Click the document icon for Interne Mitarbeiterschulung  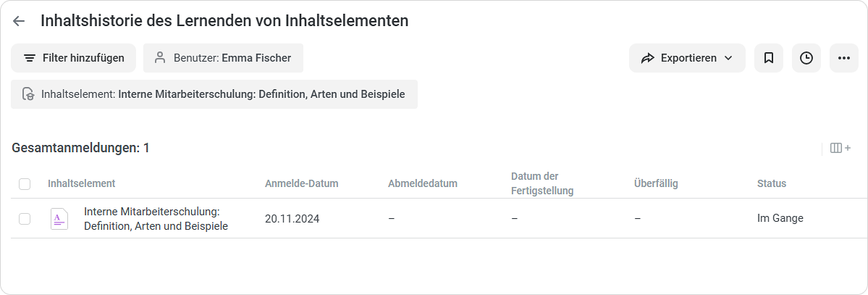59,219
